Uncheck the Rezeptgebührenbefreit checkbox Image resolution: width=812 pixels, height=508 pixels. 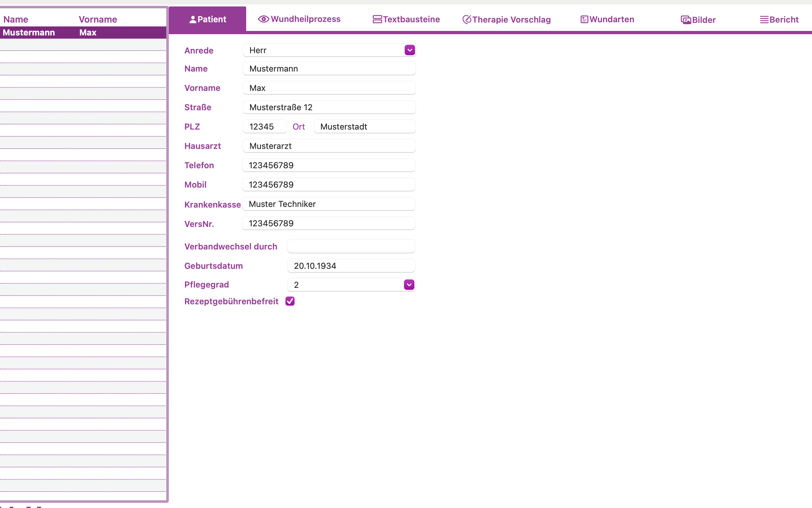tap(289, 301)
